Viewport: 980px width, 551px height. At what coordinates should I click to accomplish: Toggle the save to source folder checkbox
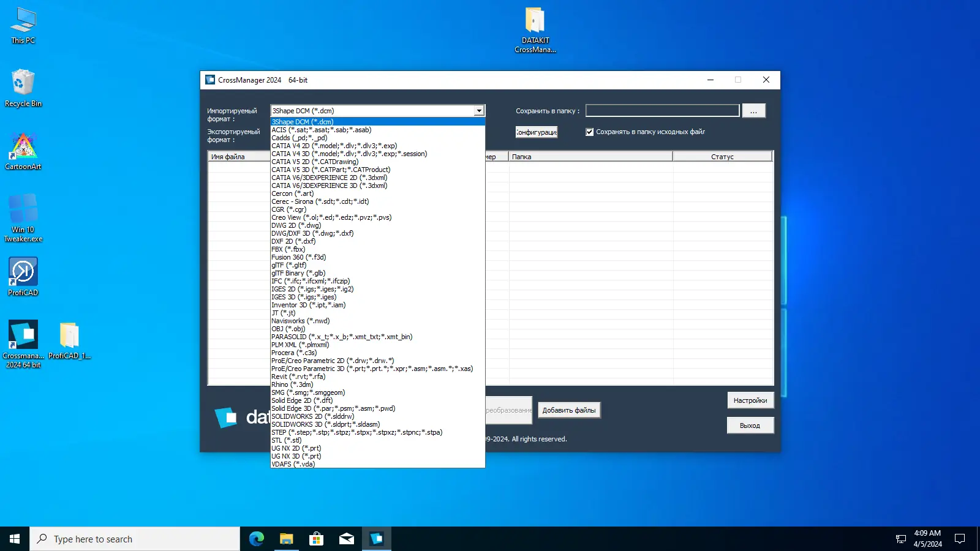(589, 132)
